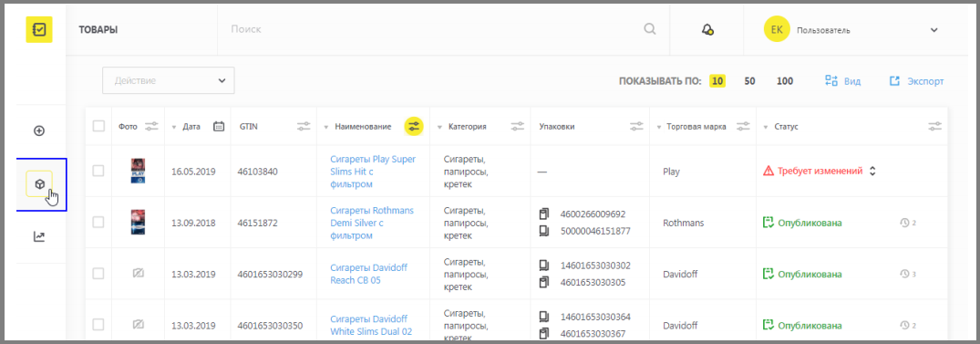Show 50 items per page
The image size is (980, 344).
point(750,81)
